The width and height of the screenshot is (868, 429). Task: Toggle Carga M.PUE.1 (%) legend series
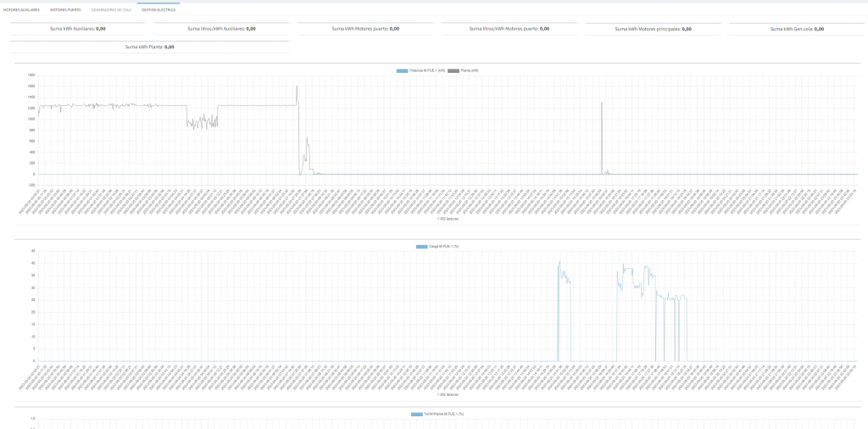click(444, 246)
